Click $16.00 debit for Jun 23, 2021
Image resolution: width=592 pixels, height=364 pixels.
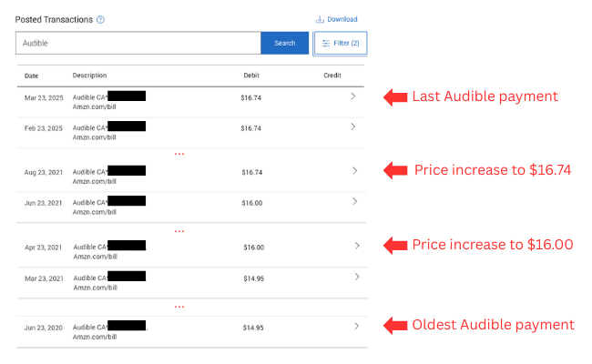252,203
